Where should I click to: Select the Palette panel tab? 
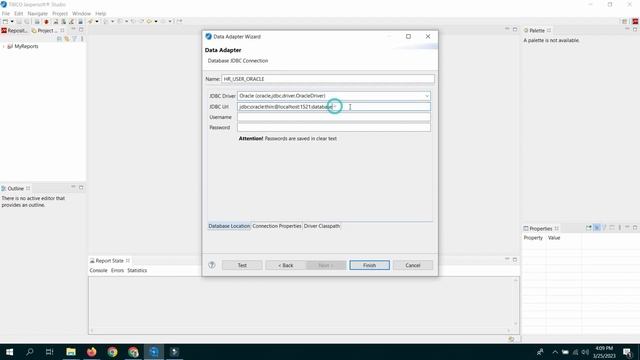537,31
